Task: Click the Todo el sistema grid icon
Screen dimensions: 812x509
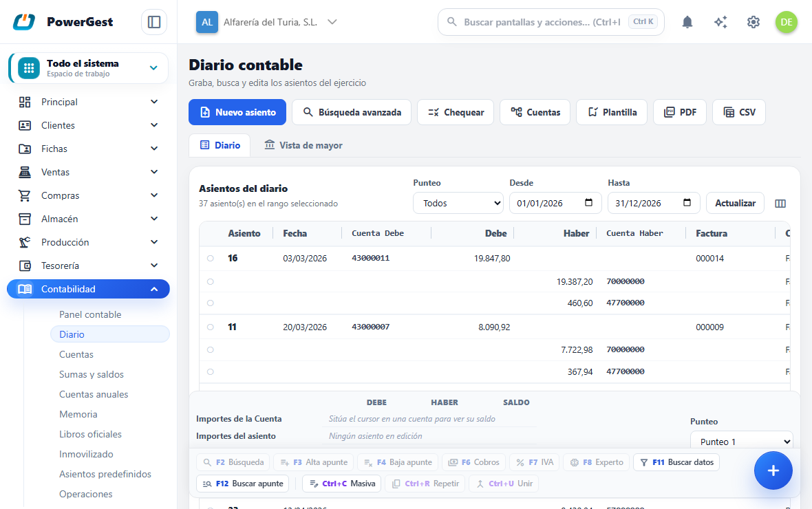Action: click(29, 68)
